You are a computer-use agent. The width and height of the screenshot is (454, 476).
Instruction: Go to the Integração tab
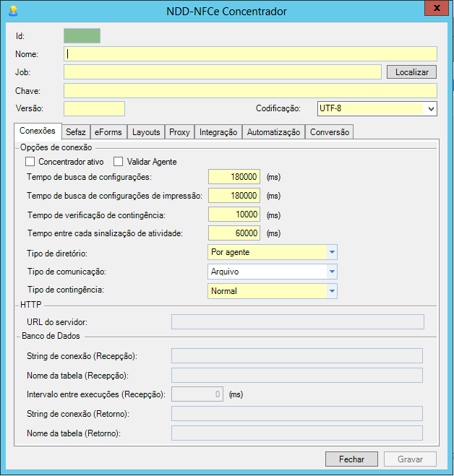tap(218, 132)
